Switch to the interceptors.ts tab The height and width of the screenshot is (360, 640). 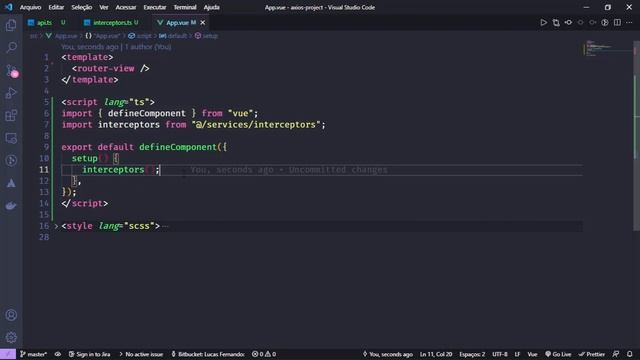(111, 23)
